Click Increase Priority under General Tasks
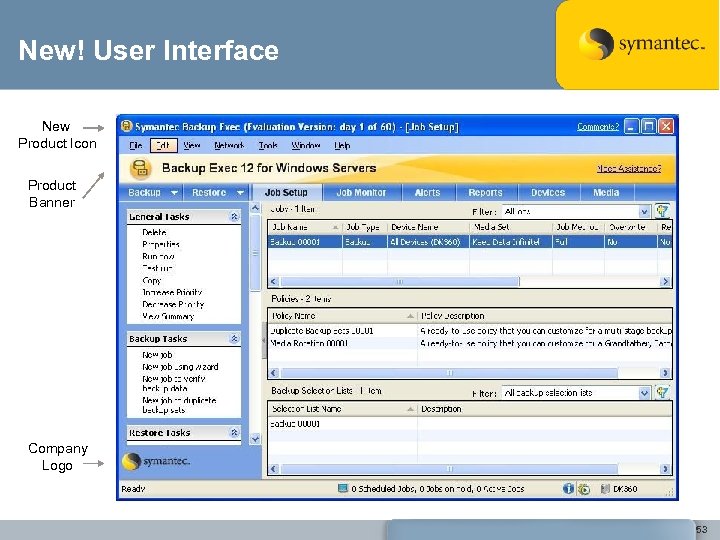Viewport: 720px width, 540px height. coord(172,292)
